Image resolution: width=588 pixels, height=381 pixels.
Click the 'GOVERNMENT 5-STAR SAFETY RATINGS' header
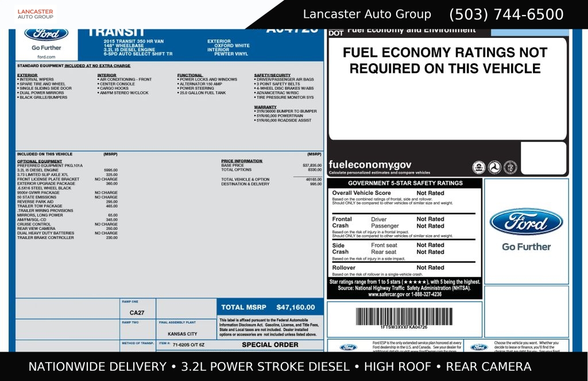[405, 183]
